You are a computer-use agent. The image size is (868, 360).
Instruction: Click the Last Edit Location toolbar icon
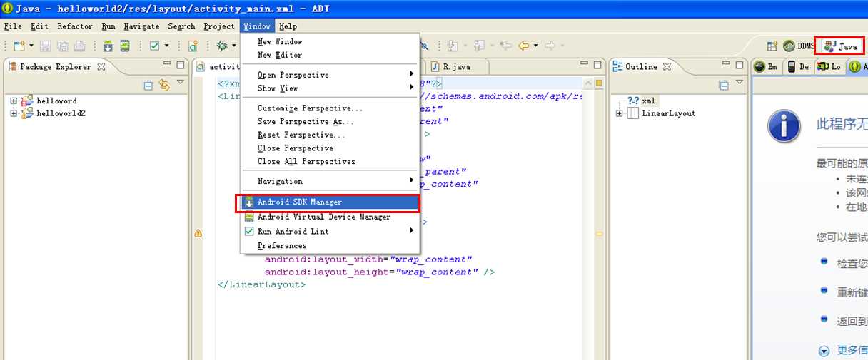click(506, 46)
